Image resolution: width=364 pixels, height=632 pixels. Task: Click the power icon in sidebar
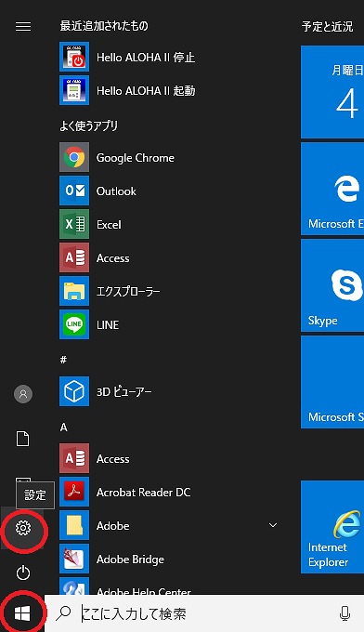point(23,573)
